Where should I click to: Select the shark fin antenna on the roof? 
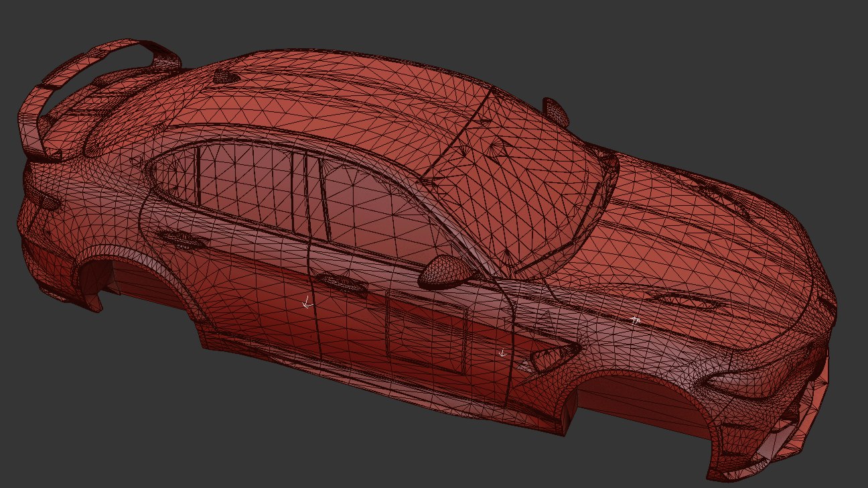pos(227,76)
